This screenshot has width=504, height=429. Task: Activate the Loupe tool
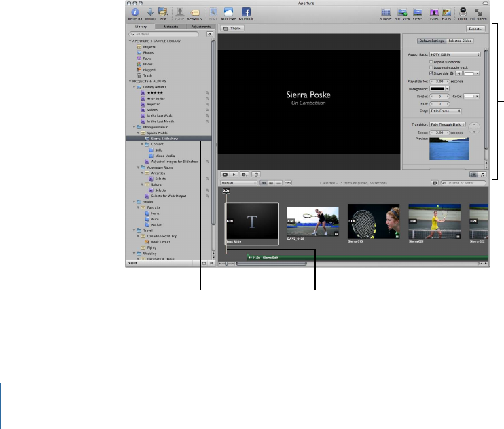tap(463, 12)
